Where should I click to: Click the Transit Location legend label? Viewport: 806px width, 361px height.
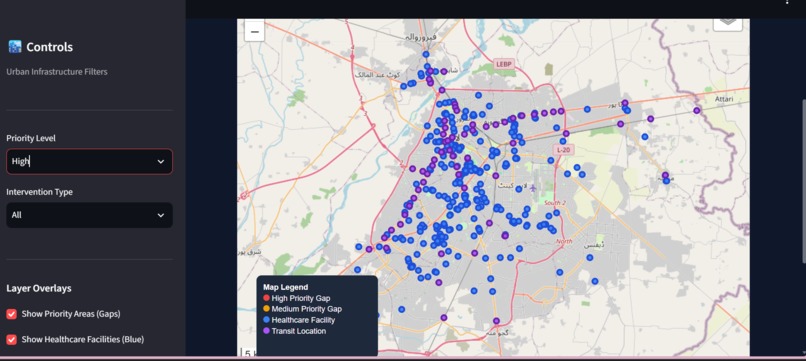coord(299,331)
